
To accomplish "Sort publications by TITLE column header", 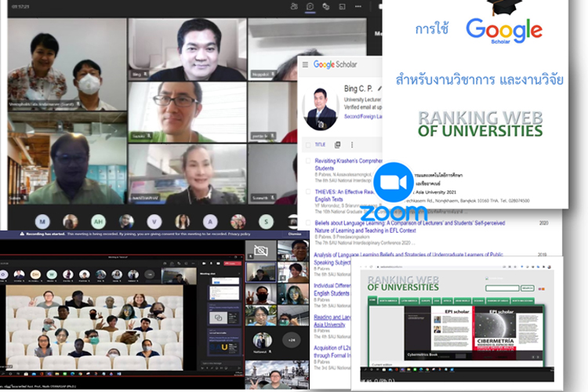I will point(320,144).
